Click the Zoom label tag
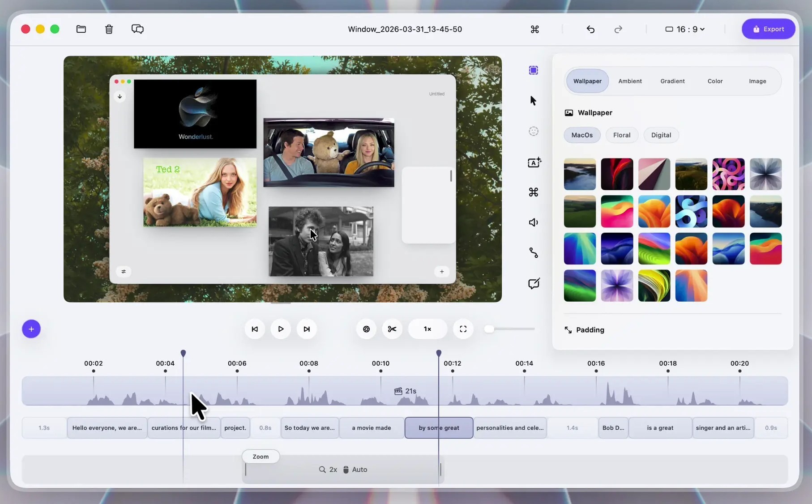 261,457
